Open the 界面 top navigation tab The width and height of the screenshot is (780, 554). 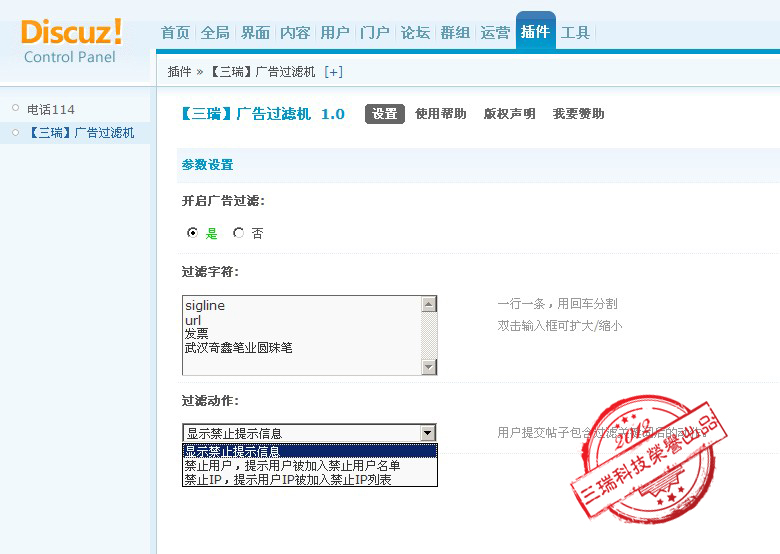click(x=255, y=33)
